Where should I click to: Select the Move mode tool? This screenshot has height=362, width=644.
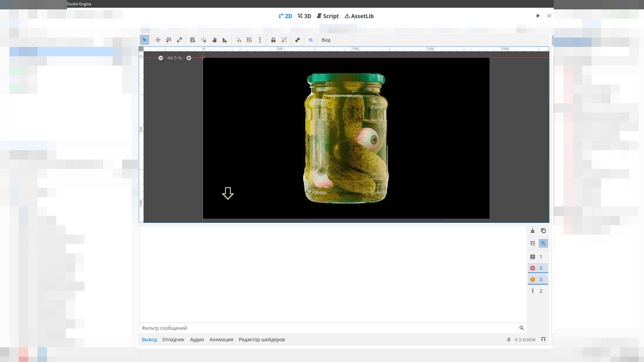[158, 40]
